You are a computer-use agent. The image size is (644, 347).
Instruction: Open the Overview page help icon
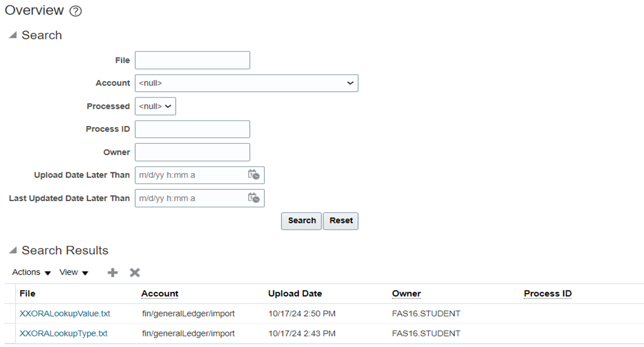click(x=75, y=10)
